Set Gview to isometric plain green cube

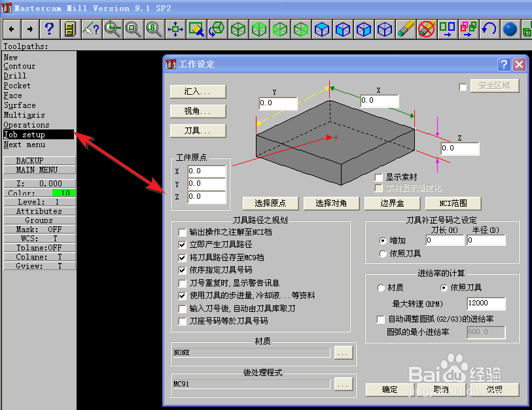tap(238, 29)
